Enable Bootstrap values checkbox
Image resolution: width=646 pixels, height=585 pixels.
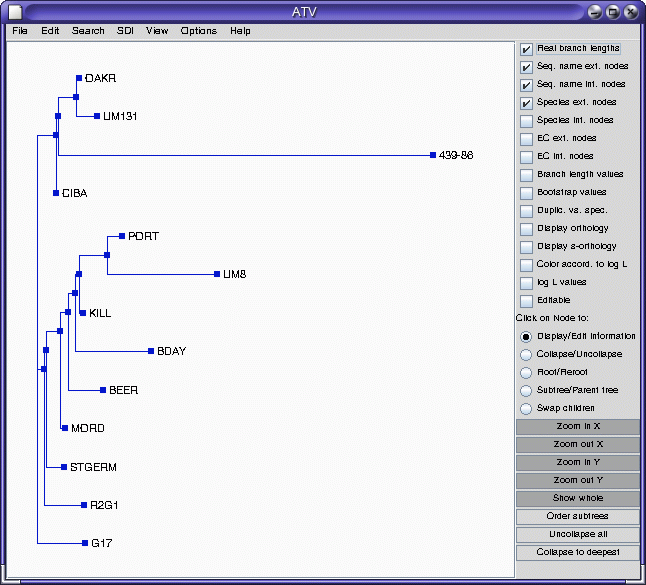(526, 192)
